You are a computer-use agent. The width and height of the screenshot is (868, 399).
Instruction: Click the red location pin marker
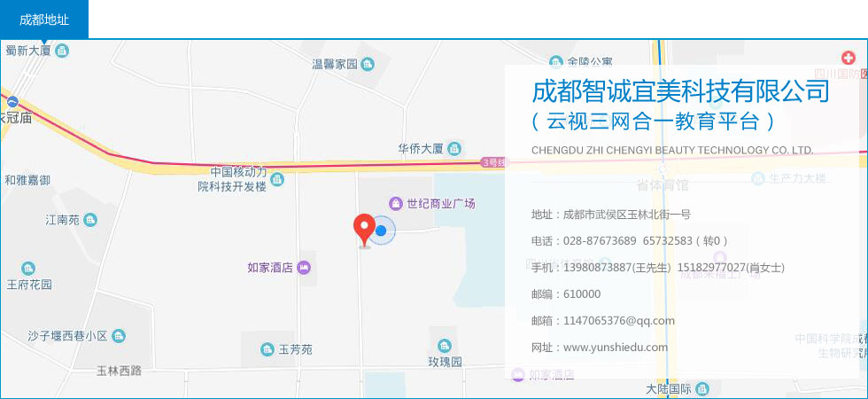point(364,230)
